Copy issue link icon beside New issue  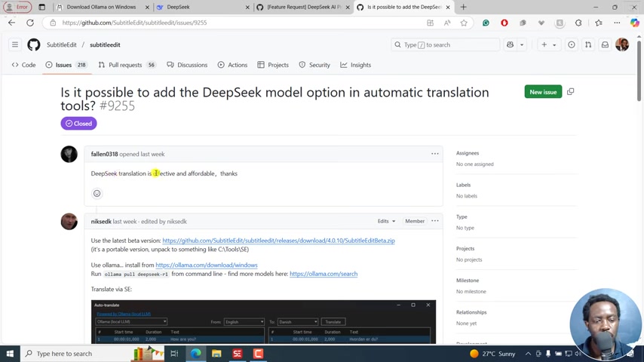(x=571, y=91)
